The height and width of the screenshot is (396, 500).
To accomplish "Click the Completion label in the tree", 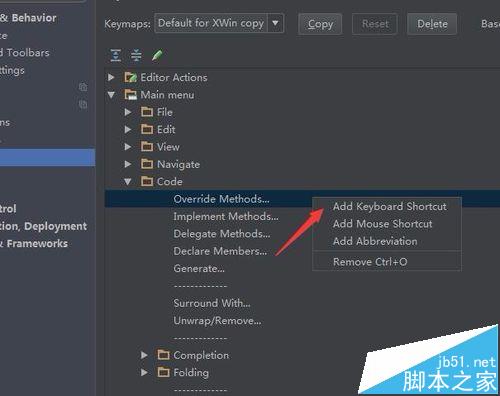I will tap(201, 355).
